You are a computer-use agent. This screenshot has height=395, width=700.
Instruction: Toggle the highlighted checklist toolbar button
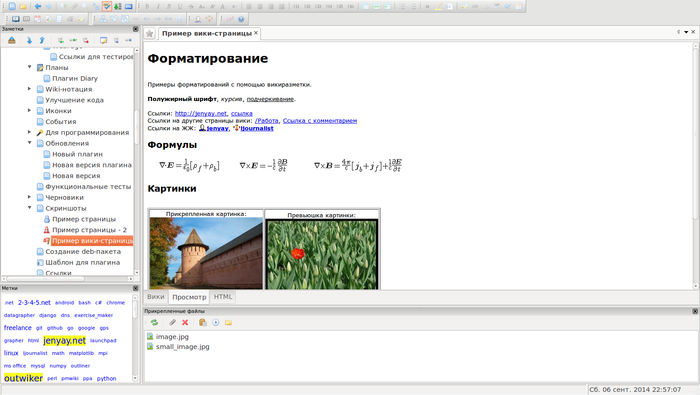point(107,6)
